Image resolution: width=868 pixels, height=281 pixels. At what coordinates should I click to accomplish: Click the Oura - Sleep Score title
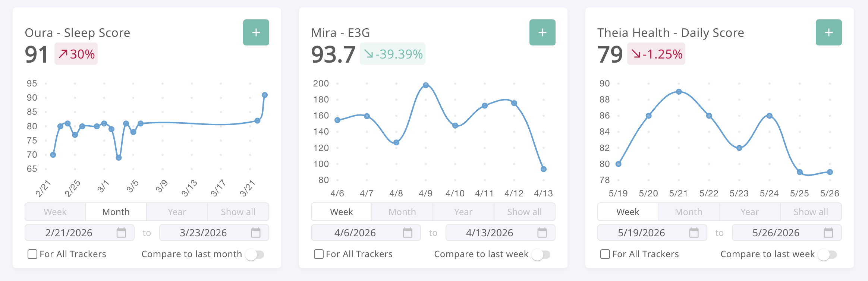click(x=78, y=33)
